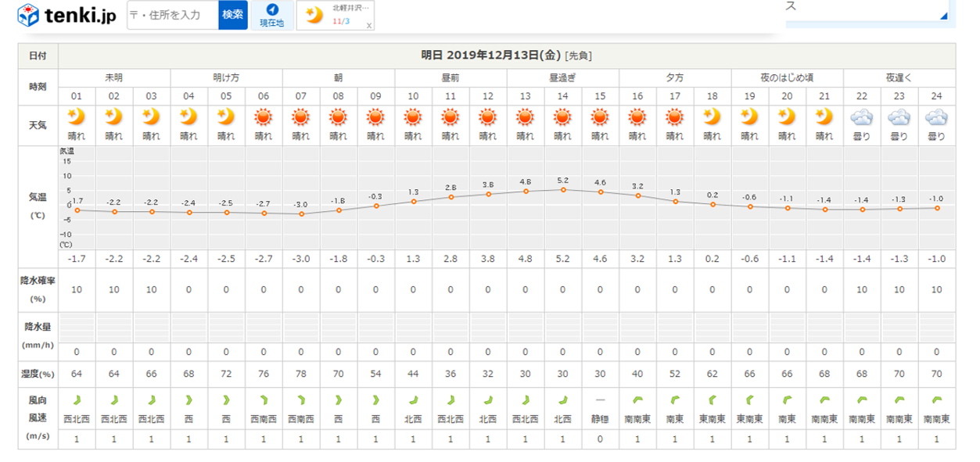Click the 04時 west wind arrow icon
The image size is (980, 462).
[188, 399]
